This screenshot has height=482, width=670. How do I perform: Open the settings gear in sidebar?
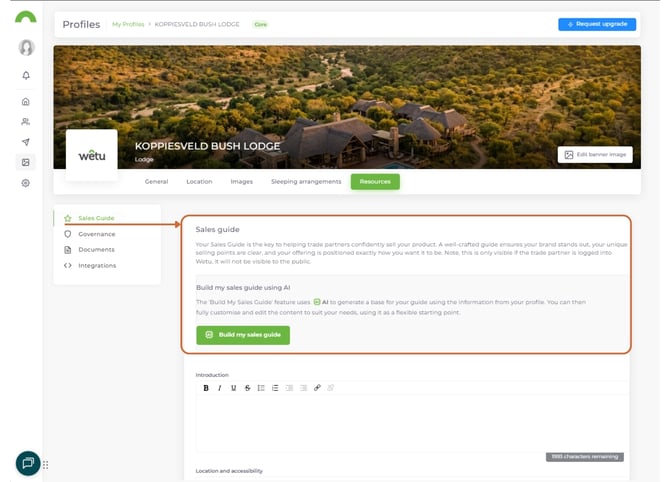[26, 183]
